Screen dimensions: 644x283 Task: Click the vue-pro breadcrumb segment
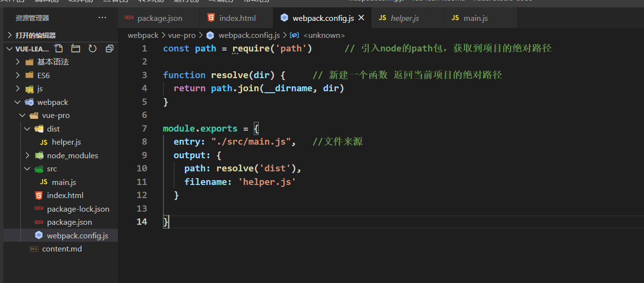[182, 35]
